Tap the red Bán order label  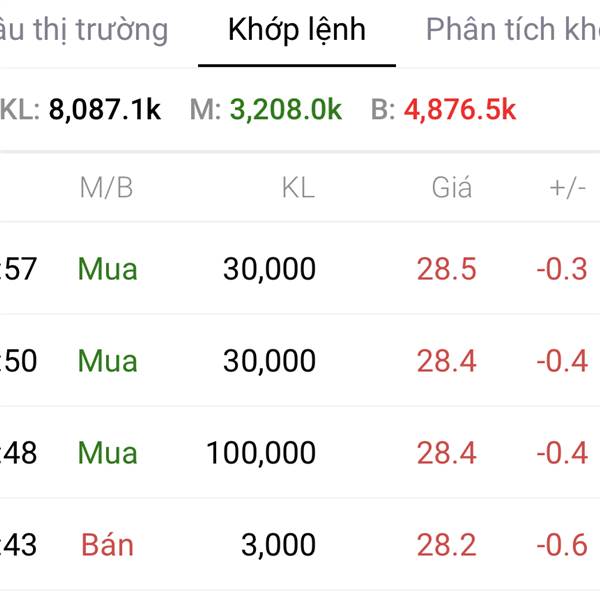(x=107, y=545)
